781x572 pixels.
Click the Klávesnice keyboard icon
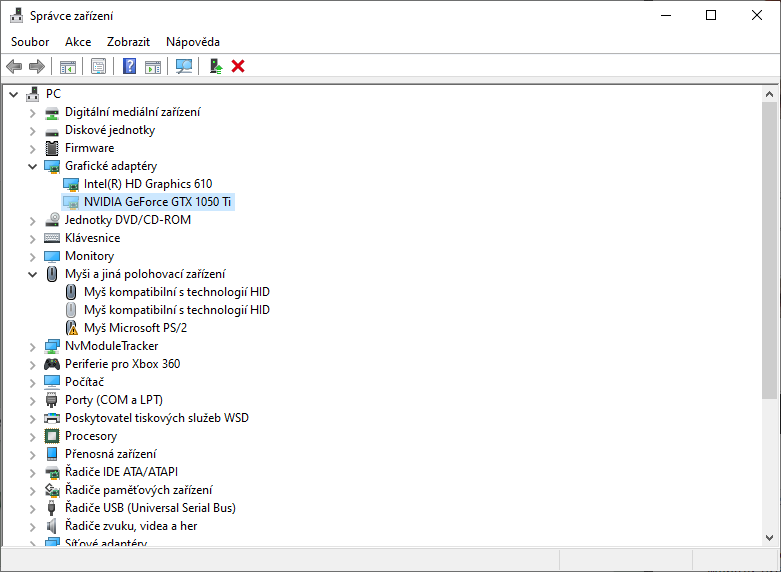coord(52,238)
